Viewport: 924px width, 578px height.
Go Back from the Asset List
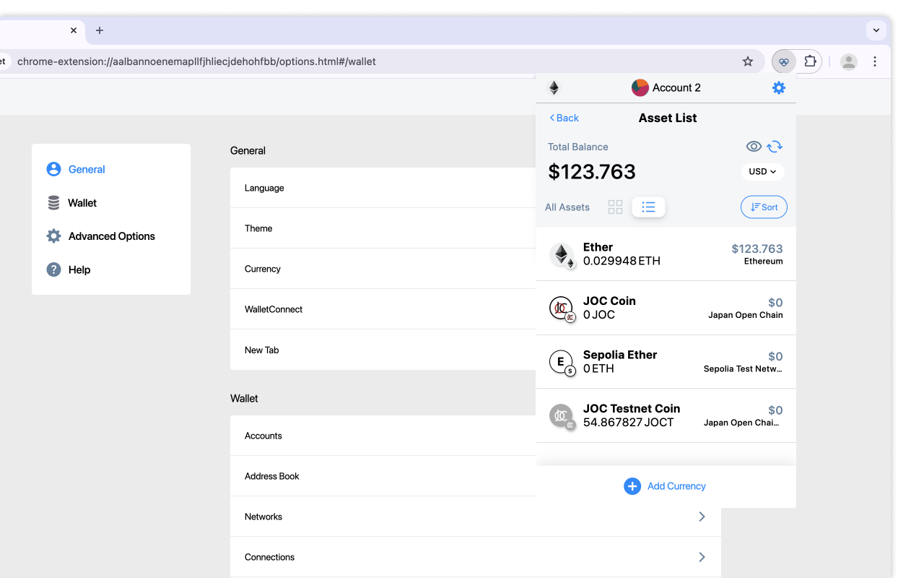[x=563, y=118]
